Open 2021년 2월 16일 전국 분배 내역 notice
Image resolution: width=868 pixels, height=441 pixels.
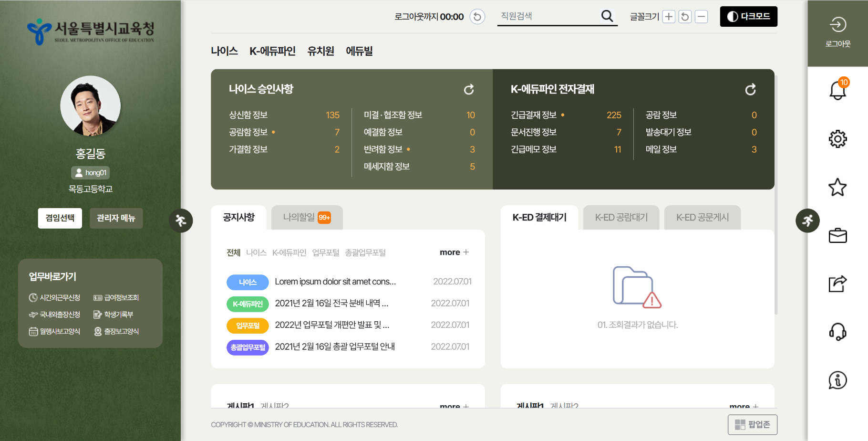point(331,303)
